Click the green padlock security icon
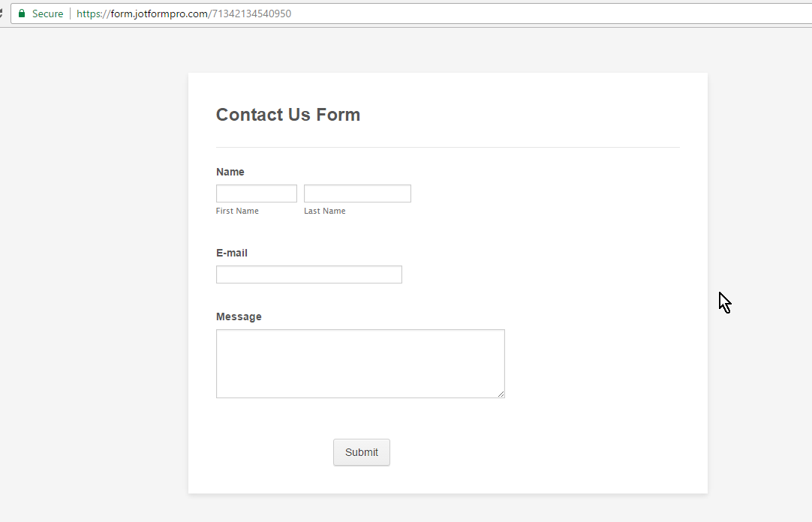The width and height of the screenshot is (812, 522). point(22,13)
